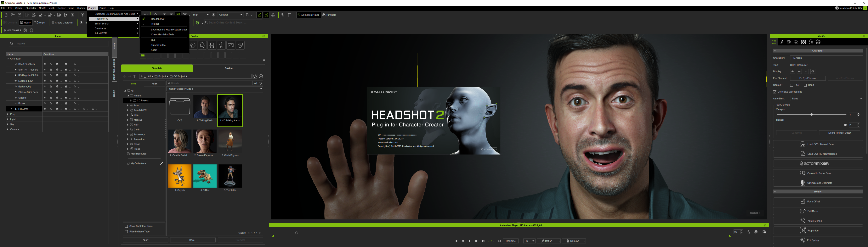Switch to the Custom tab
Screen dimensions: 868x247
pos(229,68)
